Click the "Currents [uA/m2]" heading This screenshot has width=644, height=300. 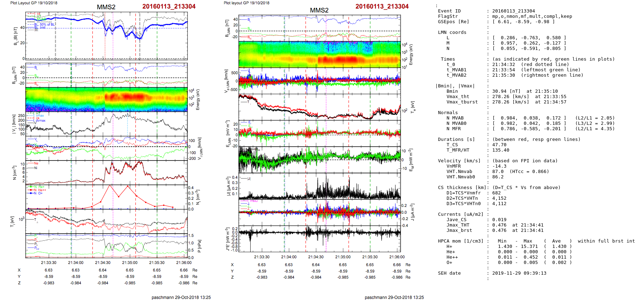pos(461,214)
